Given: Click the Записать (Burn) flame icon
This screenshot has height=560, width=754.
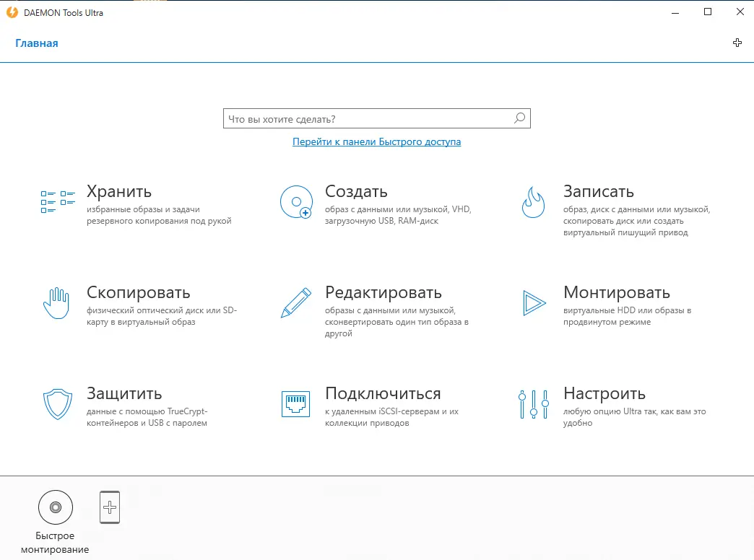Looking at the screenshot, I should (x=533, y=201).
